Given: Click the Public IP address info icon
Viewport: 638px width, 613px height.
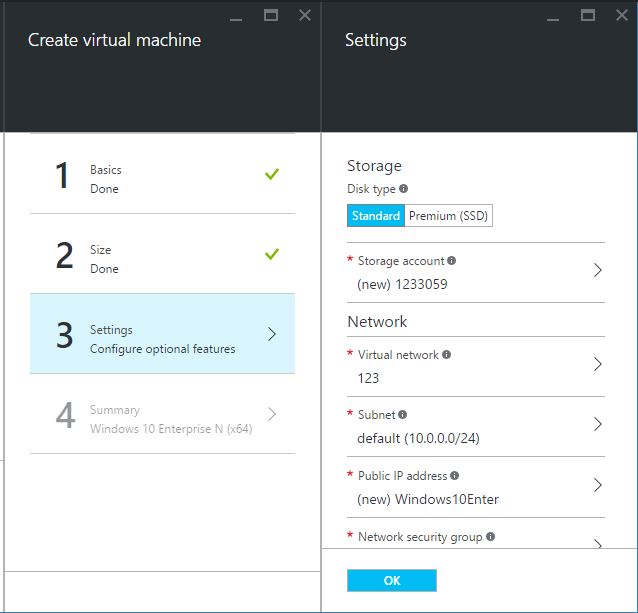Looking at the screenshot, I should tap(455, 476).
